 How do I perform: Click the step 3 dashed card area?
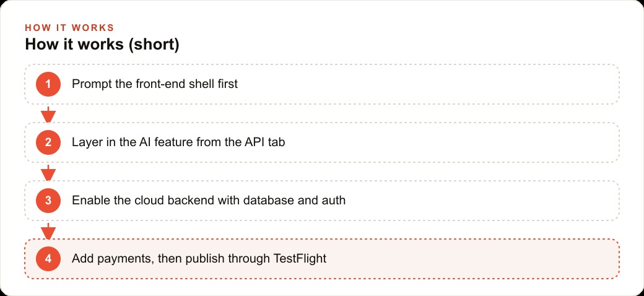[x=322, y=201]
